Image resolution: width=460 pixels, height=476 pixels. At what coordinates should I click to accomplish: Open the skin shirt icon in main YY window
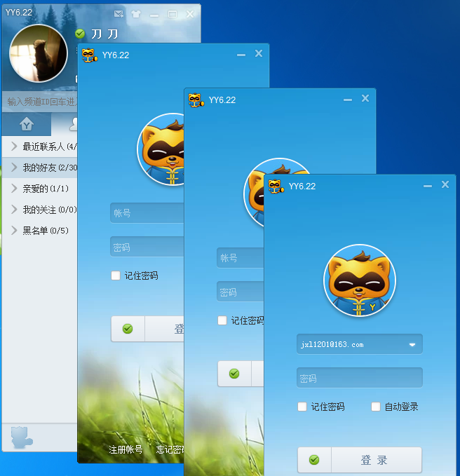tap(136, 14)
